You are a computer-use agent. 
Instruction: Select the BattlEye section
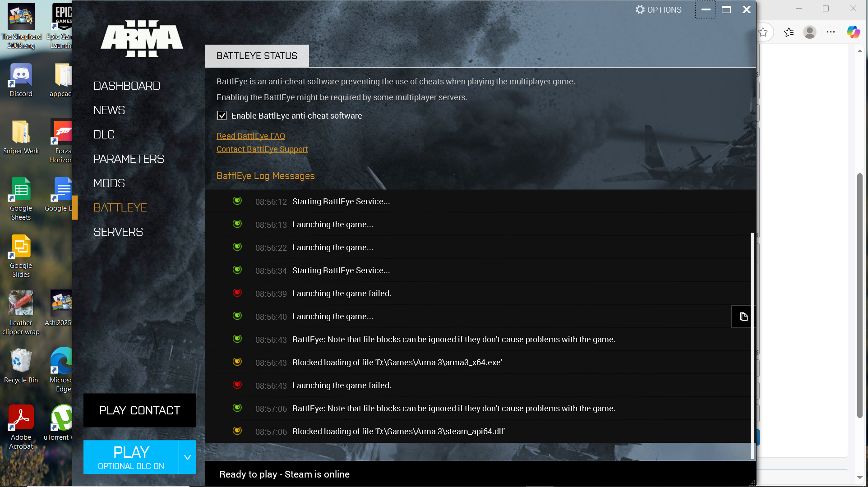[120, 207]
